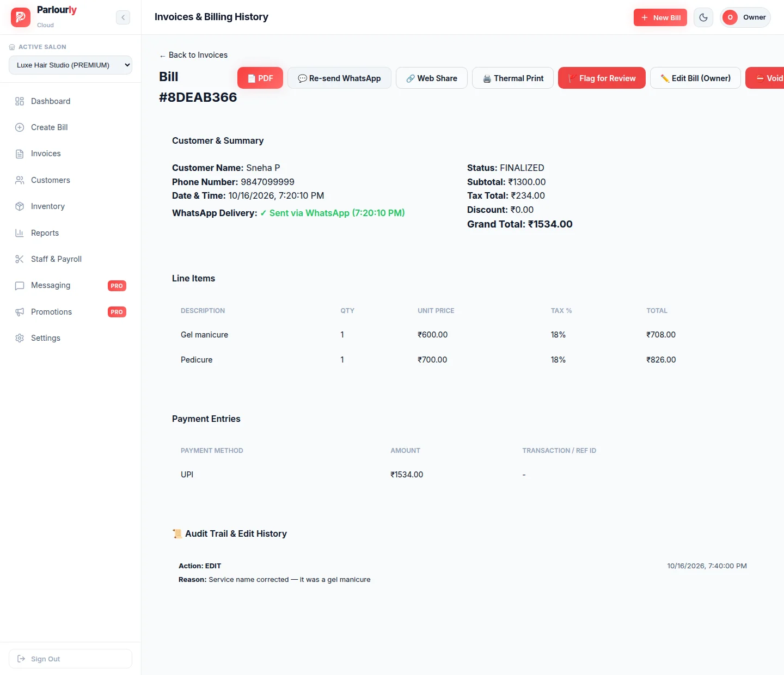The height and width of the screenshot is (675, 784).
Task: Click bill number #8DEAB366 heading
Action: coord(198,97)
